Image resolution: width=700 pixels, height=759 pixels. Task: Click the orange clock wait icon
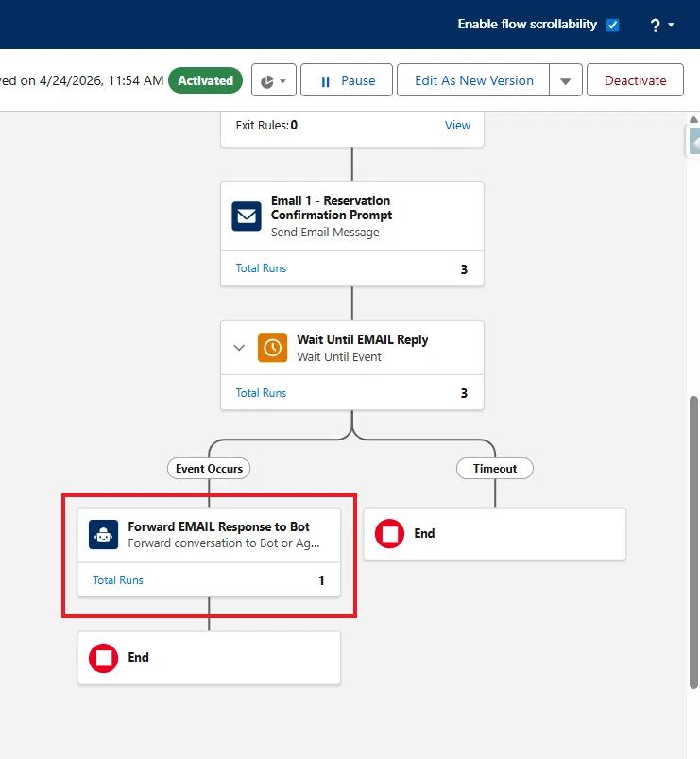coord(272,348)
